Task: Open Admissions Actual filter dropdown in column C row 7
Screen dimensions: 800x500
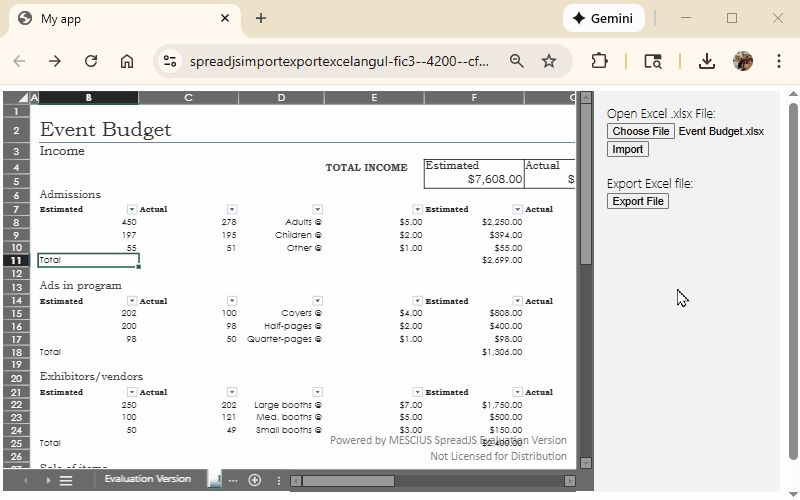Action: coord(232,209)
